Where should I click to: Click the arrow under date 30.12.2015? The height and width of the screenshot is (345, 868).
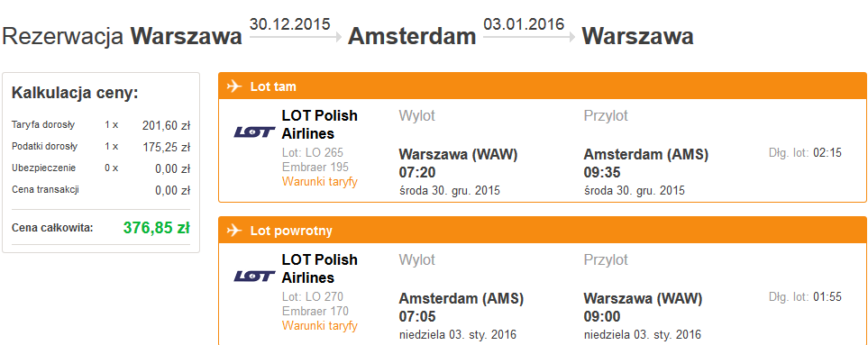296,37
